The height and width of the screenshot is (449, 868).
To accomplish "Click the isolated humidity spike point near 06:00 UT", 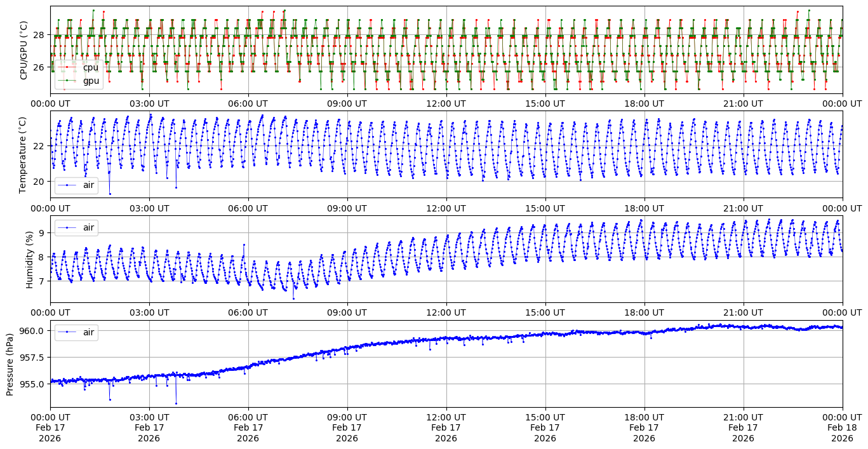I will click(x=244, y=245).
